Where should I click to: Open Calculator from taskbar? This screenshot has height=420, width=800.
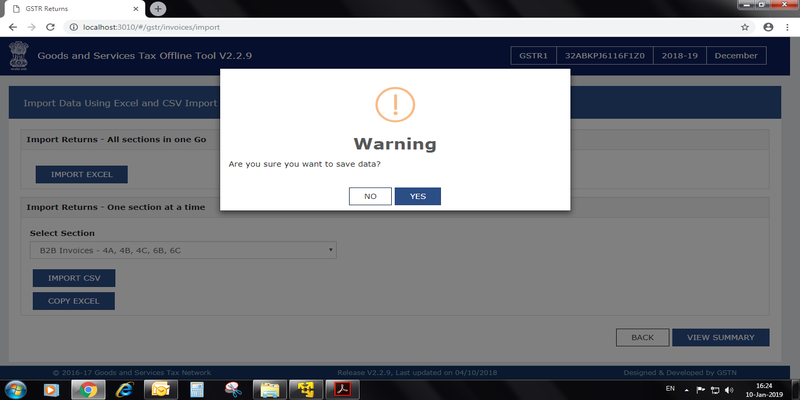[x=197, y=390]
